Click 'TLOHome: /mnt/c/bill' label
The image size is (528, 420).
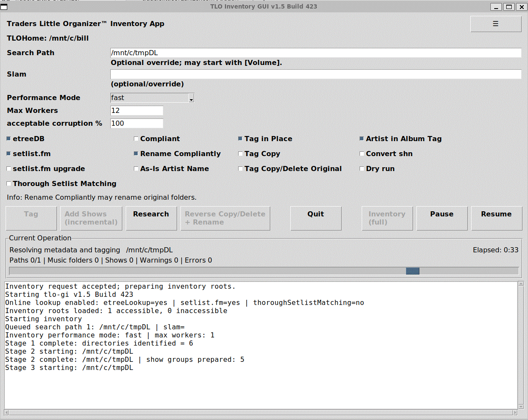pos(48,38)
